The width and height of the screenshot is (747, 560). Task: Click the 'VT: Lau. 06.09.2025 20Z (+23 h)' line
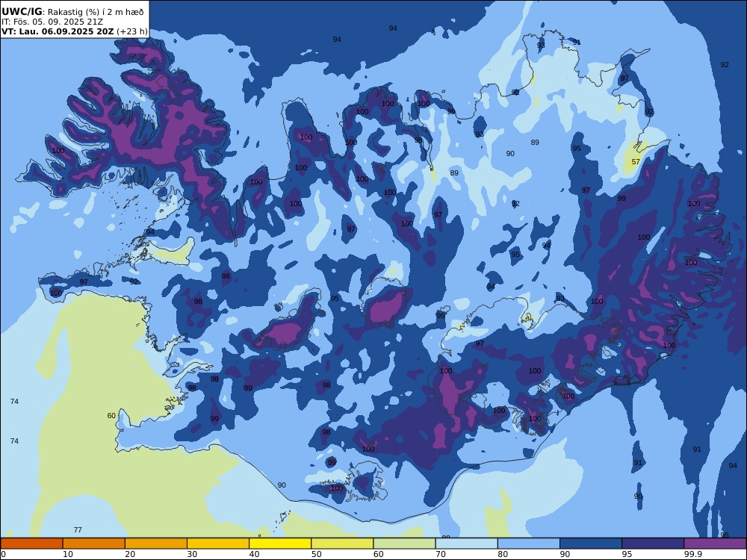tap(74, 31)
